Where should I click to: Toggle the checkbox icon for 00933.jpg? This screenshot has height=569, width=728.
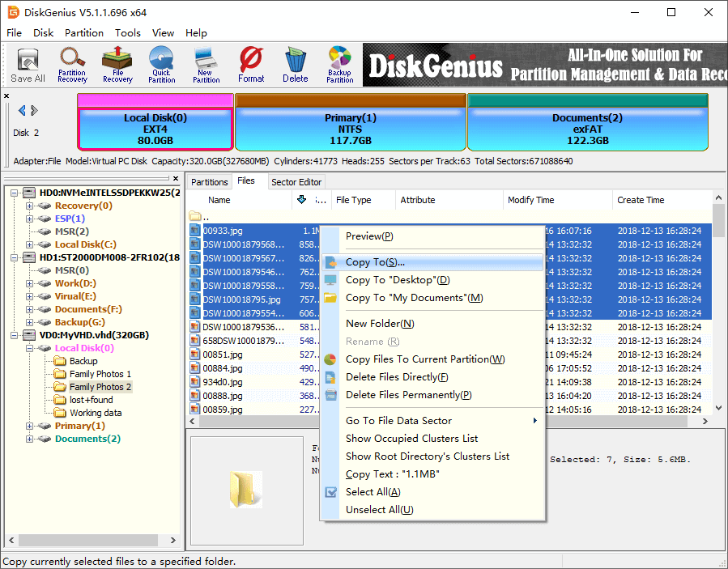point(194,231)
